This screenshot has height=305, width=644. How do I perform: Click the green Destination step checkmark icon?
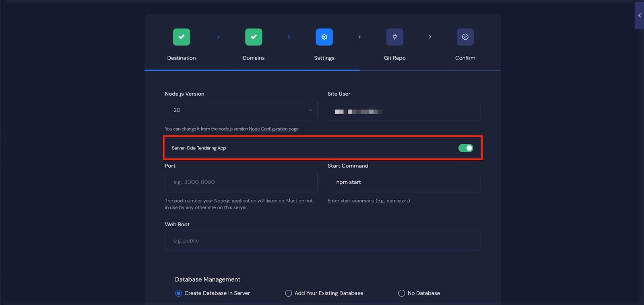tap(181, 37)
